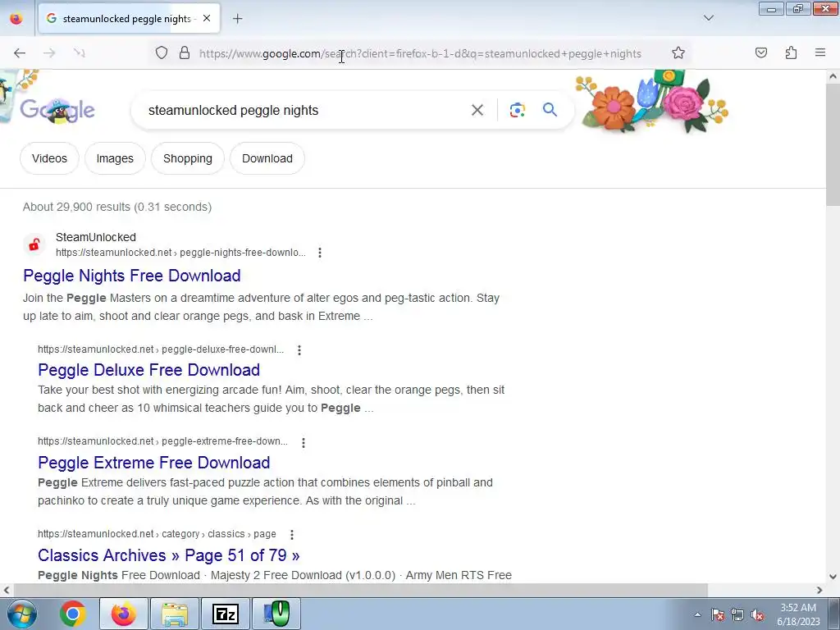840x630 pixels.
Task: Open more options for Peggle Deluxe result
Action: 299,349
